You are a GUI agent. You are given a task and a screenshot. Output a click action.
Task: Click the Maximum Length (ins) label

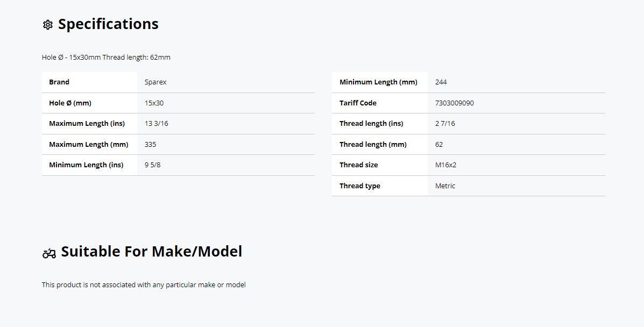[x=87, y=124]
